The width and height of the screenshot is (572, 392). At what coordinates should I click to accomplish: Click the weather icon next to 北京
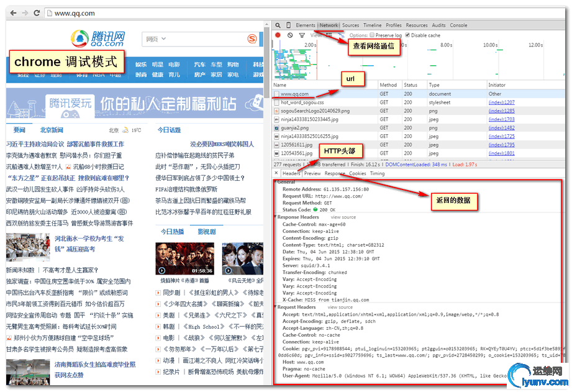click(125, 130)
